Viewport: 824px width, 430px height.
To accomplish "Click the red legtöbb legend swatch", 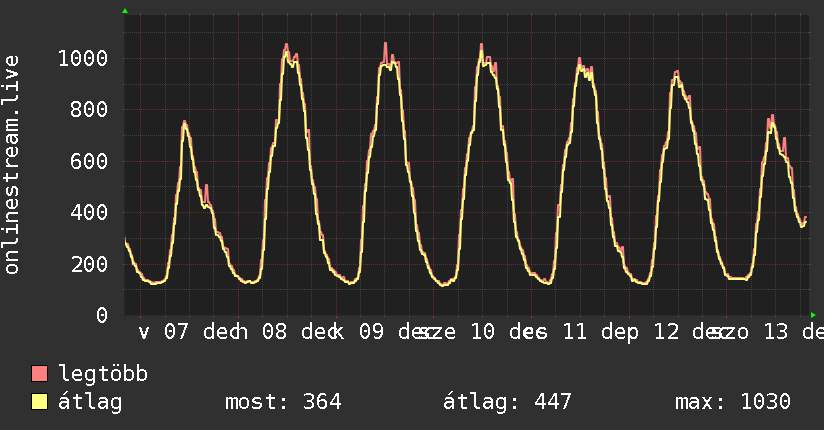I will pos(40,375).
